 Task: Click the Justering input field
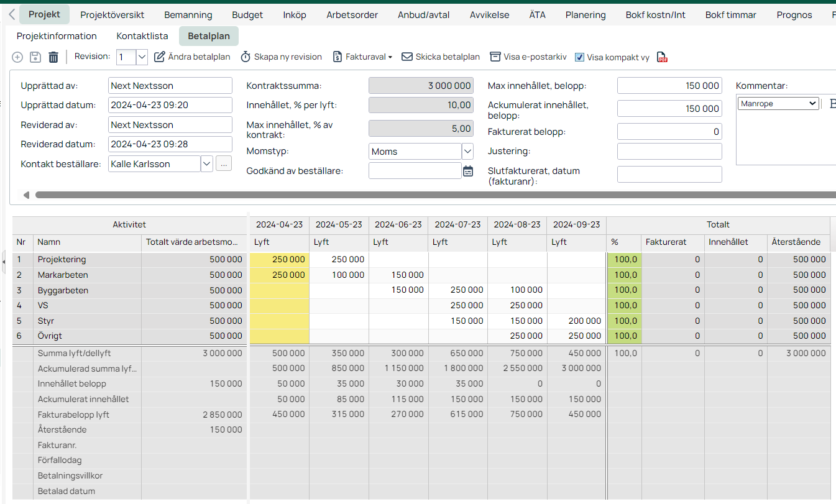point(669,151)
